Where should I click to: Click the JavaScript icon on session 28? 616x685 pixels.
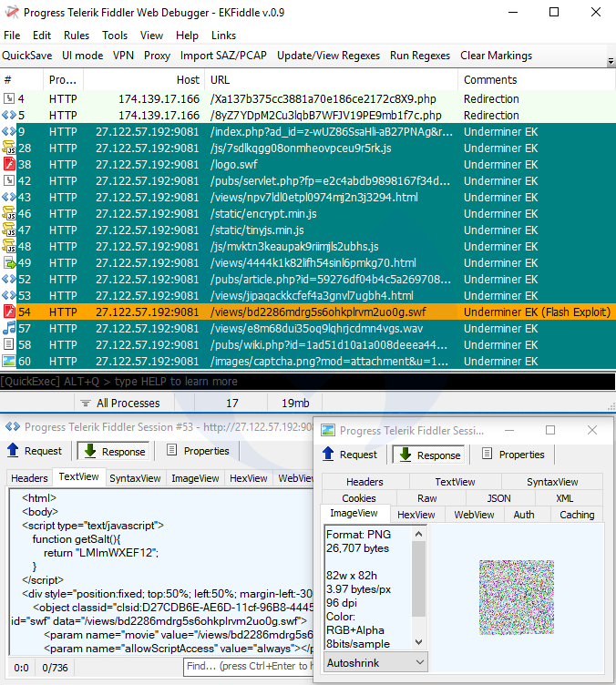[9, 148]
